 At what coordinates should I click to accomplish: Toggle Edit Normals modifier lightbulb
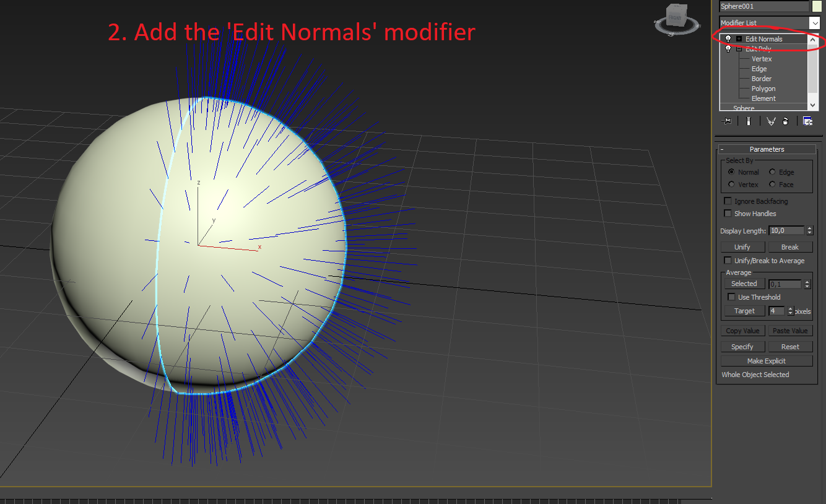click(728, 39)
